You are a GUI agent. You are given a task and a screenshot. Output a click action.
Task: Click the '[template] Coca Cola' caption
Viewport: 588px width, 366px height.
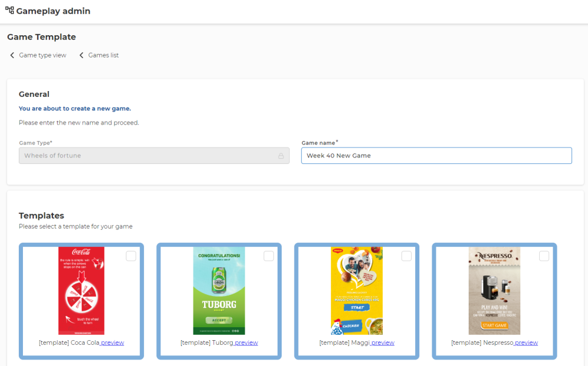pos(69,343)
